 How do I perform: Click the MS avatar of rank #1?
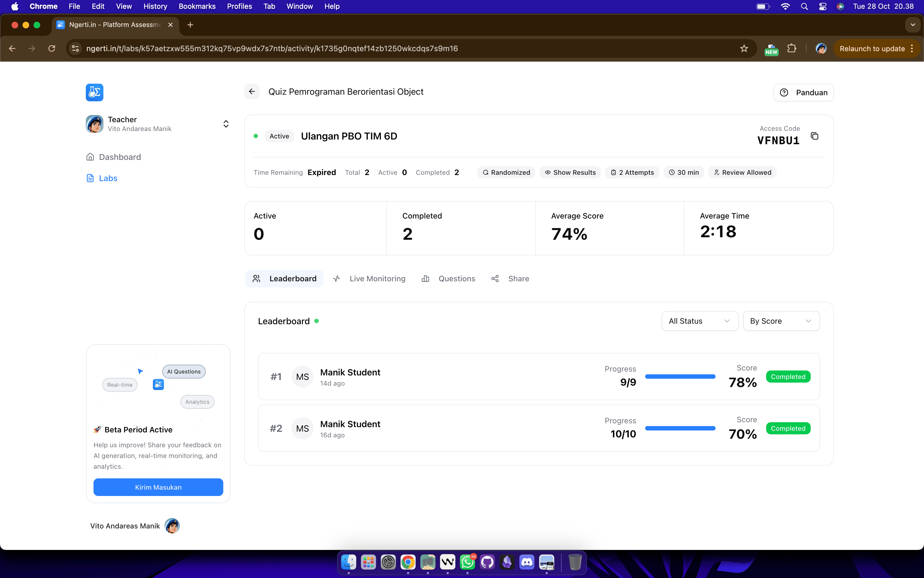click(x=302, y=377)
